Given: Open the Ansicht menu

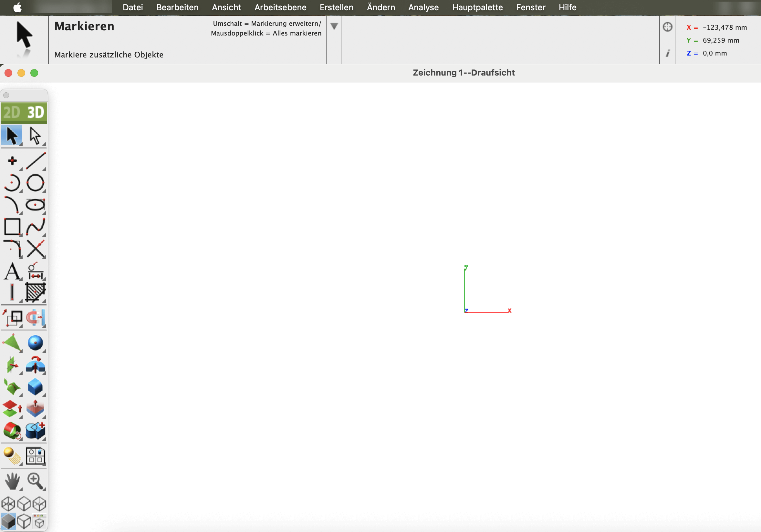Looking at the screenshot, I should click(226, 7).
